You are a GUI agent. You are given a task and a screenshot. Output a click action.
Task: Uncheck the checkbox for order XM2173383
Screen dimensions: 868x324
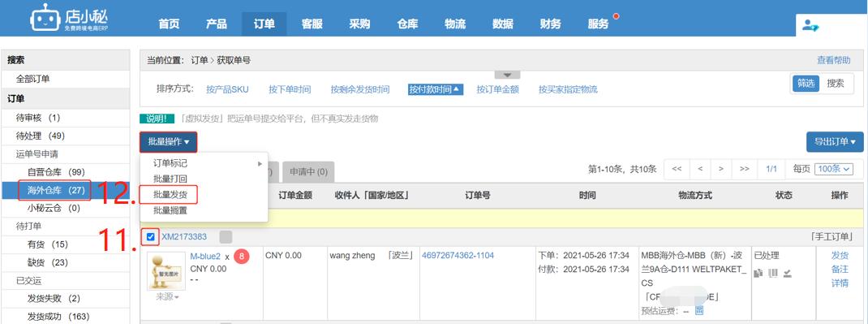click(151, 237)
